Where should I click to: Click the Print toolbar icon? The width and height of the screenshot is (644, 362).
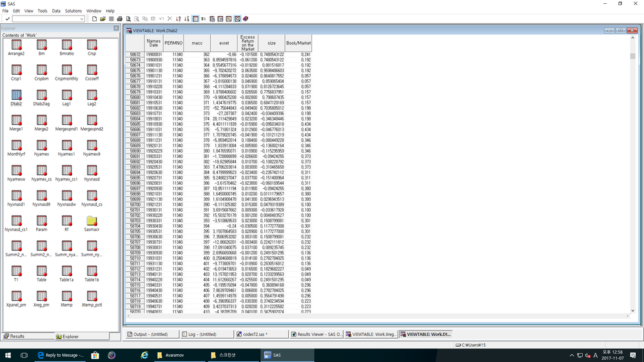119,19
